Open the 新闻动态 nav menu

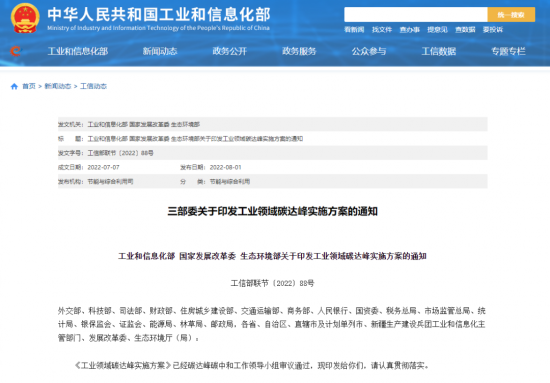pos(160,51)
